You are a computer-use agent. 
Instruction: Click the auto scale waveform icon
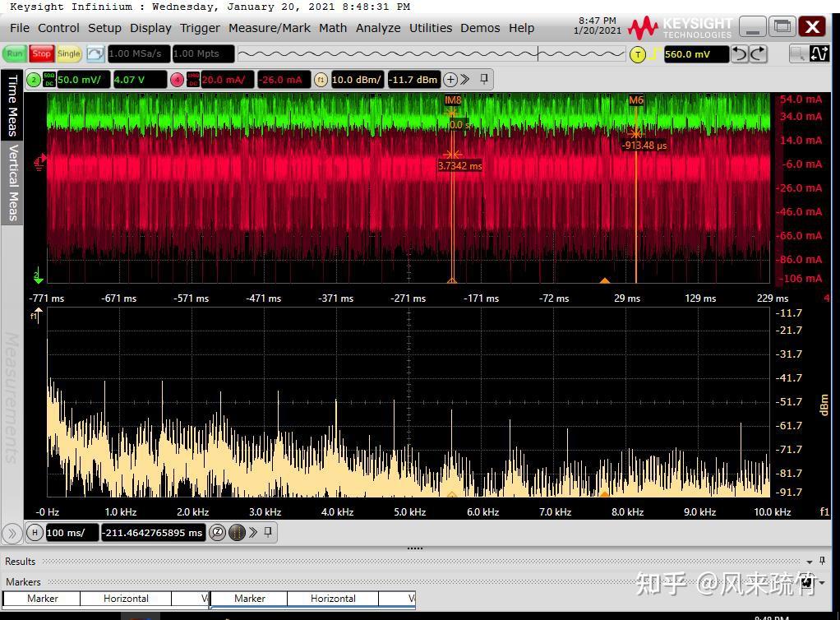click(x=95, y=53)
